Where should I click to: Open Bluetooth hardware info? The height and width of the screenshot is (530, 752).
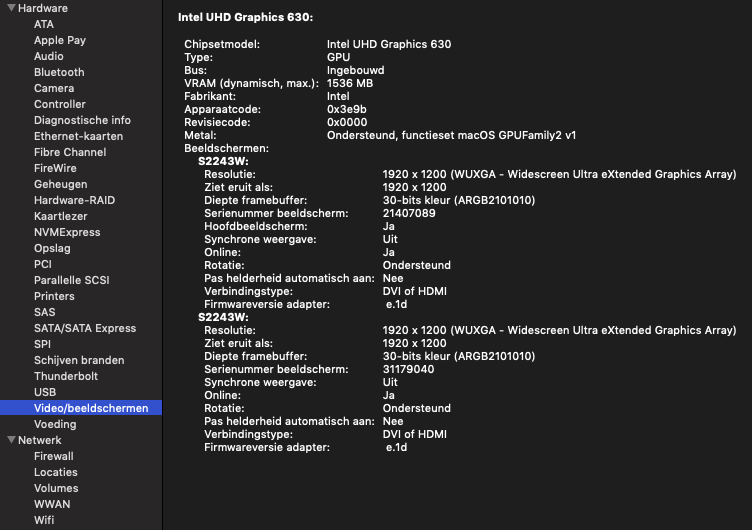(x=59, y=72)
